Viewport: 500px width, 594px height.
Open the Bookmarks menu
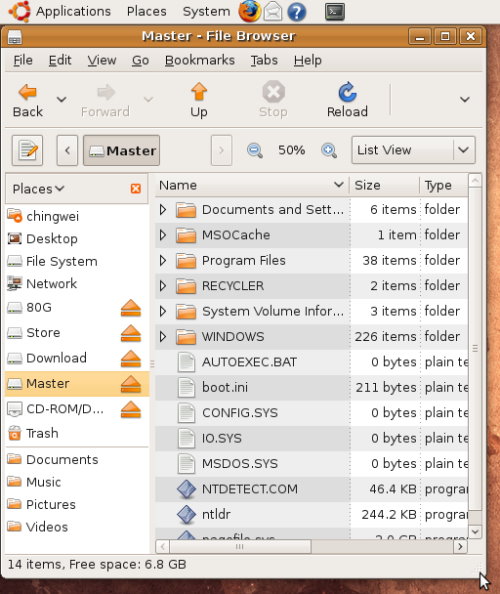[200, 60]
